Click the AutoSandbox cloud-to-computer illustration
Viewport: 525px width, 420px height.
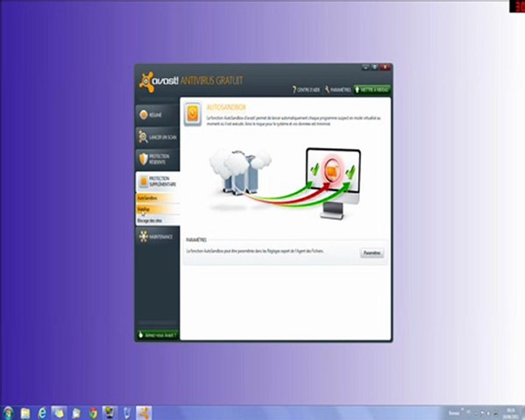tap(285, 184)
